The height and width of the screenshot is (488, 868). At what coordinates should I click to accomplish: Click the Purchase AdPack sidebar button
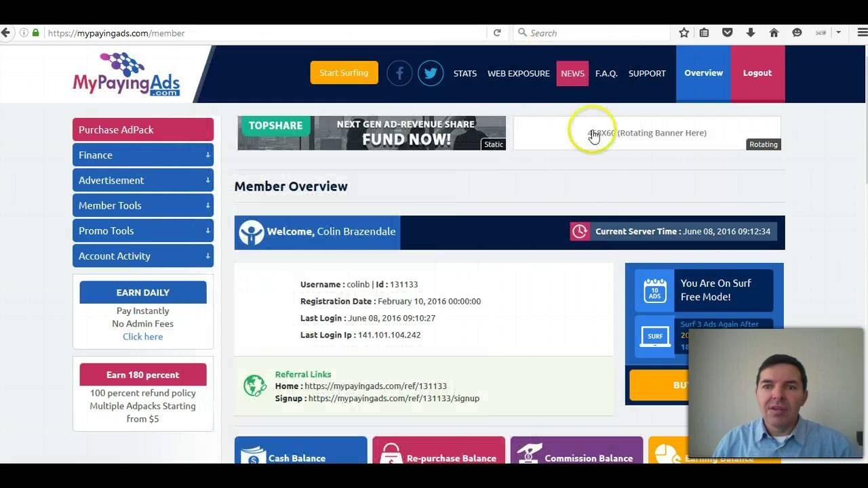143,129
